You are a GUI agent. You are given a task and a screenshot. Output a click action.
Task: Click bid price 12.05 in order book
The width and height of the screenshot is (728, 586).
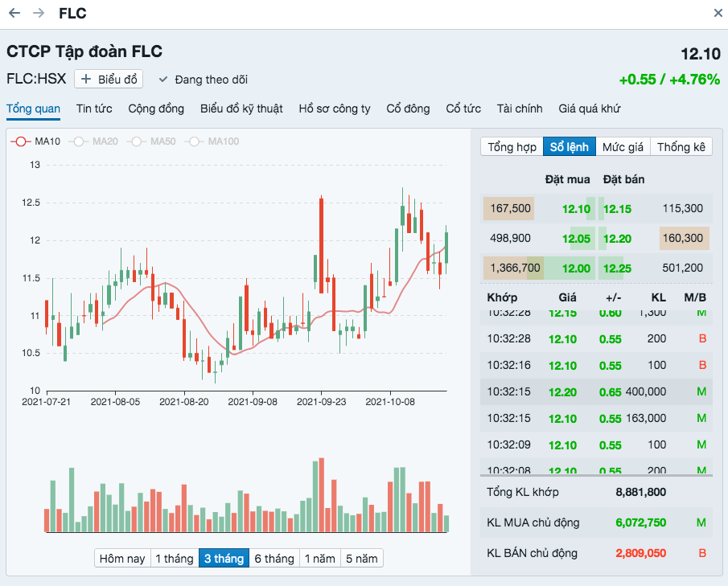[576, 239]
